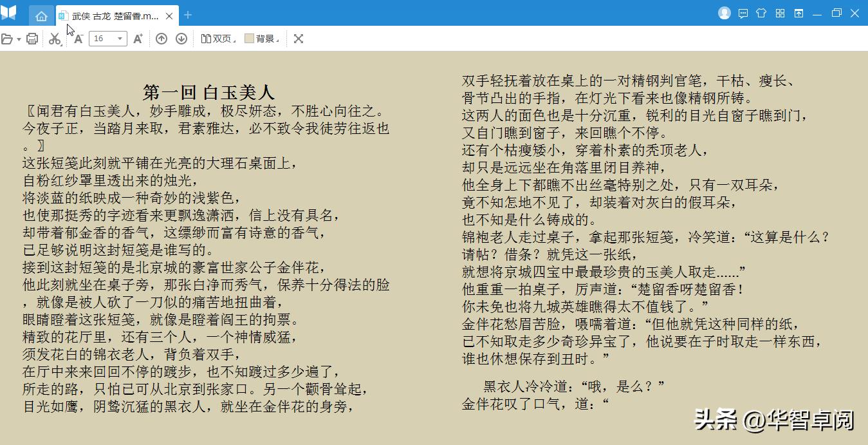This screenshot has width=868, height=445.
Task: Switch reading mode via the apps grid icon
Action: coord(779,13)
